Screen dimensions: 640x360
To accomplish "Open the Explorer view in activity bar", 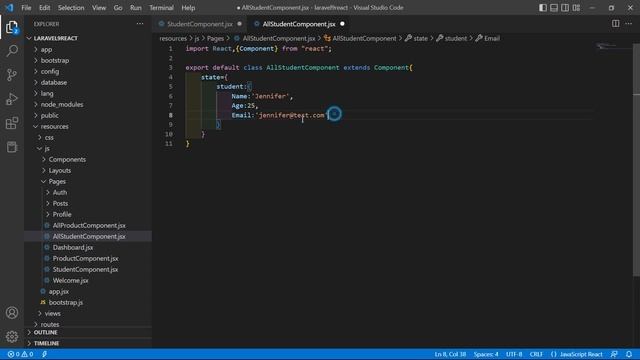I will 12,27.
